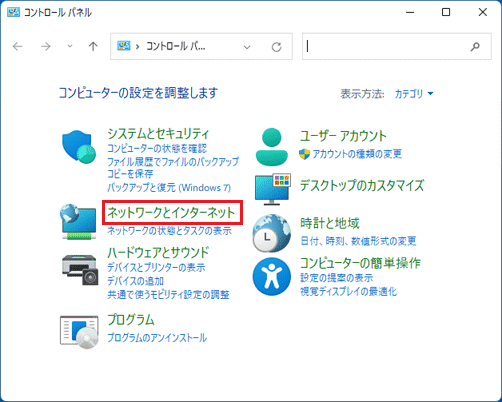The width and height of the screenshot is (502, 402).
Task: Click the Programs disc icon
Action: tap(79, 332)
